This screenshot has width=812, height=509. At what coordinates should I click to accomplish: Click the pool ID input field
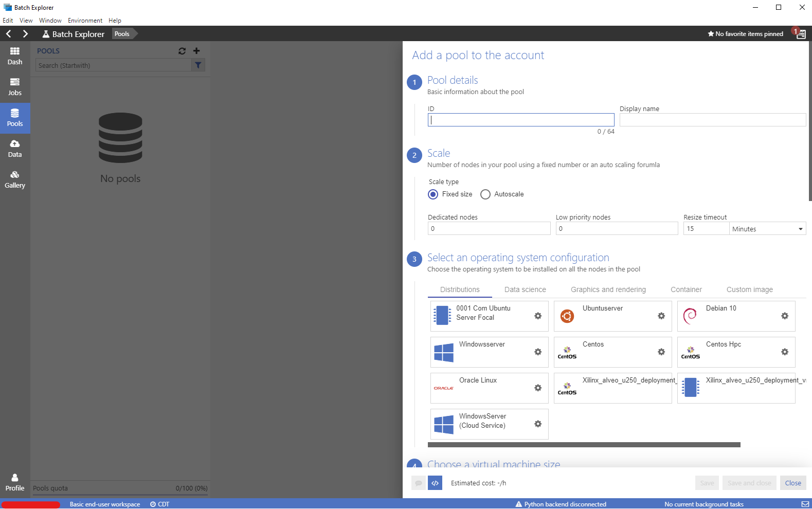click(521, 120)
